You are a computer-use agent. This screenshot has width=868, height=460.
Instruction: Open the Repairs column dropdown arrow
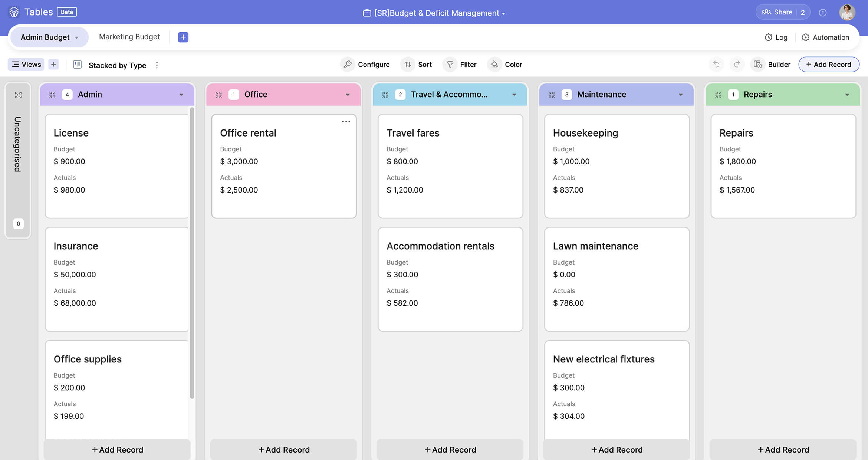(x=847, y=95)
